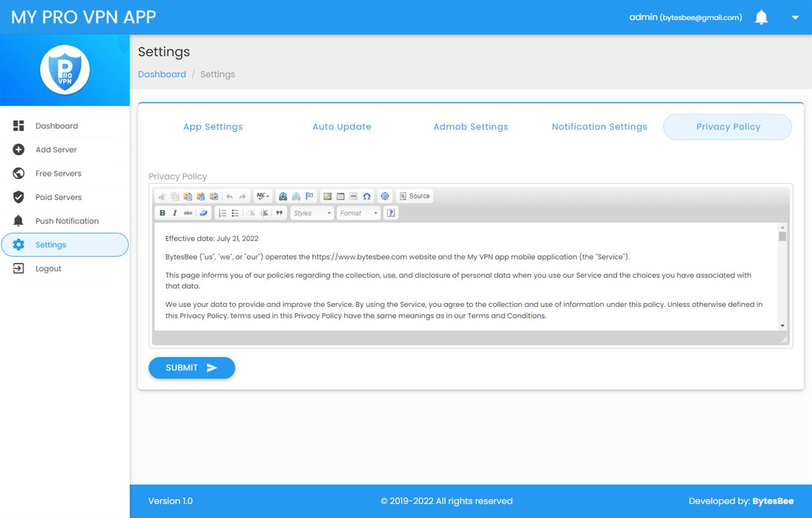
Task: Click the Pro VPN shield logo
Action: tap(65, 70)
